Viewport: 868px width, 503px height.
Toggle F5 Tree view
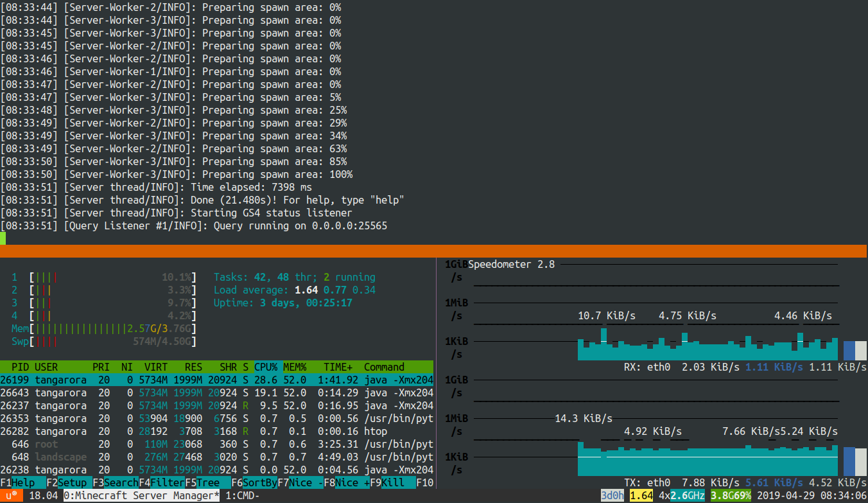(207, 482)
